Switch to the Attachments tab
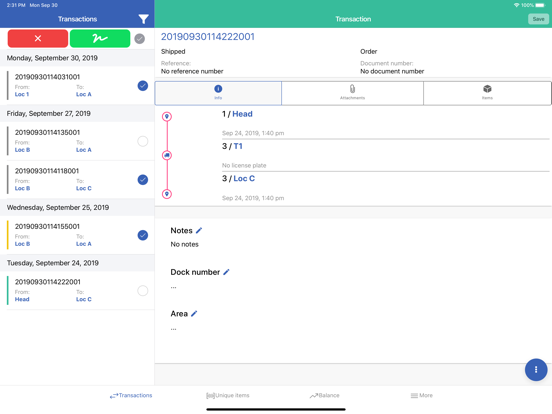The width and height of the screenshot is (552, 414). pos(352,93)
